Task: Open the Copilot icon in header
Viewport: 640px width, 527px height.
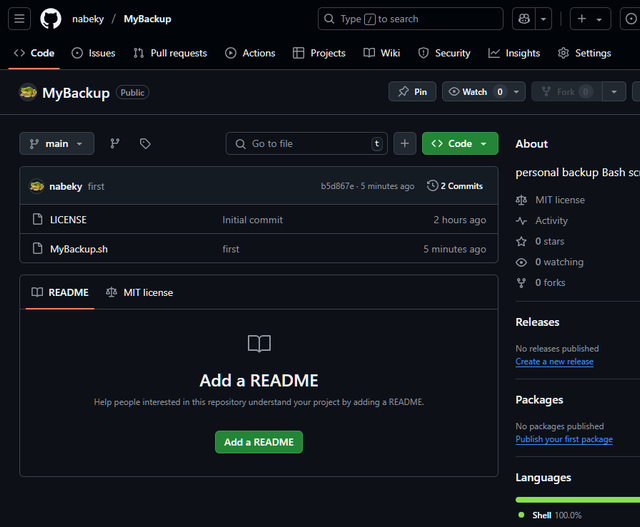Action: coord(523,19)
